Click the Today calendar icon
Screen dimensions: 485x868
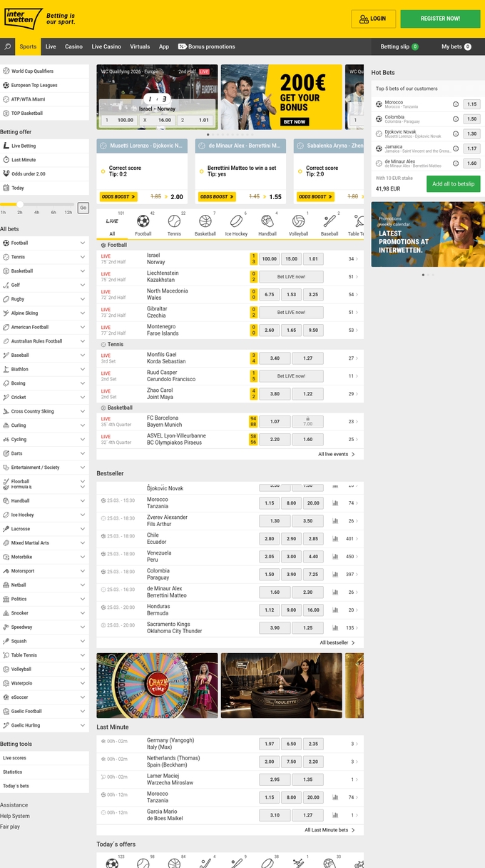pos(6,188)
